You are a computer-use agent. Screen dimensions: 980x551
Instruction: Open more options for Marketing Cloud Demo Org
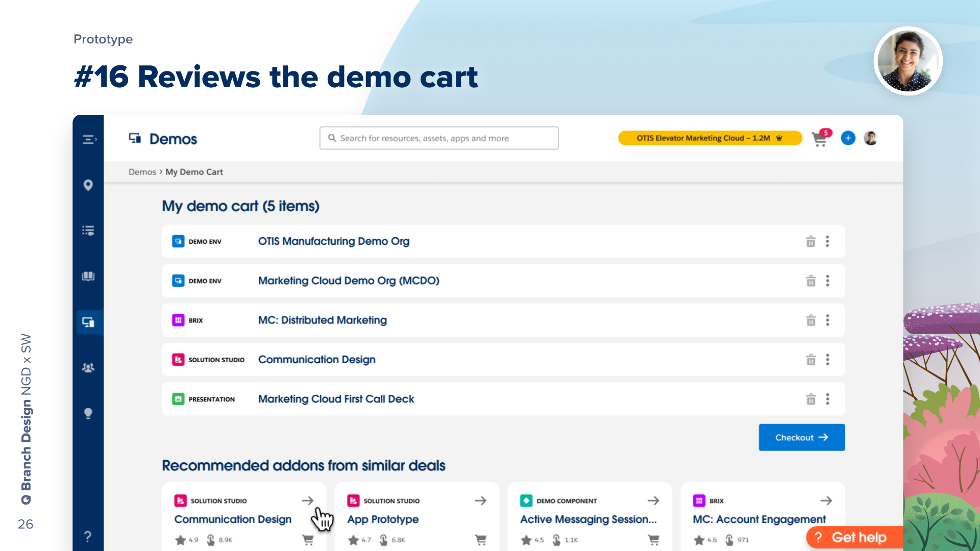click(827, 281)
